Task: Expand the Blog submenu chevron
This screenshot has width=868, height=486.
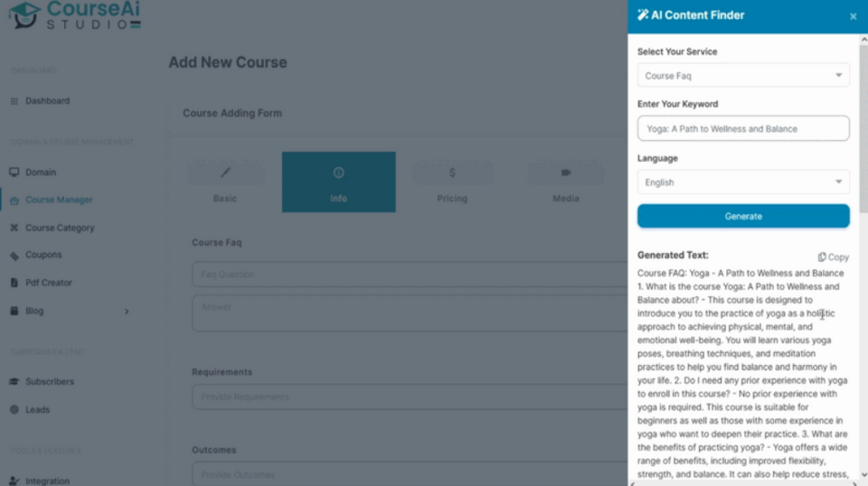Action: click(x=127, y=312)
